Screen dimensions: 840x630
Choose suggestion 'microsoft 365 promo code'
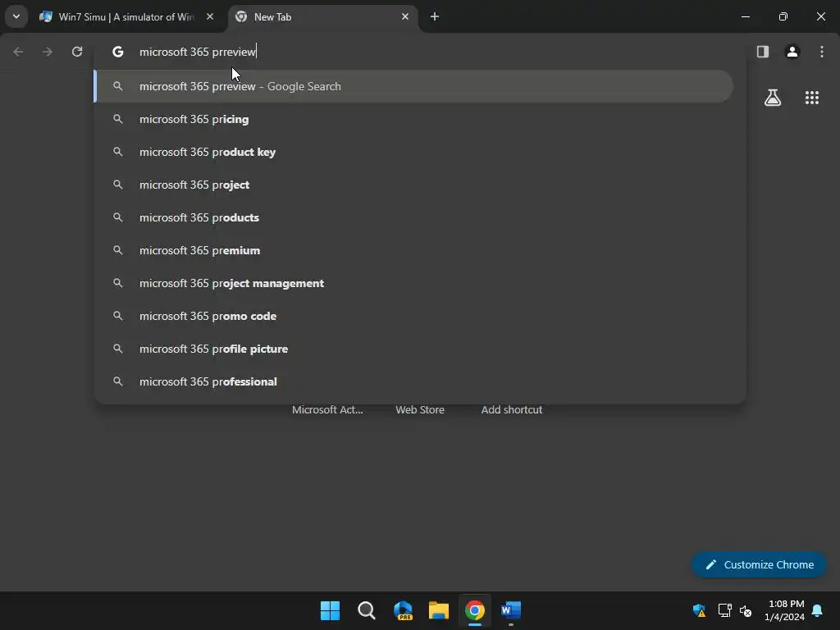[x=413, y=316]
